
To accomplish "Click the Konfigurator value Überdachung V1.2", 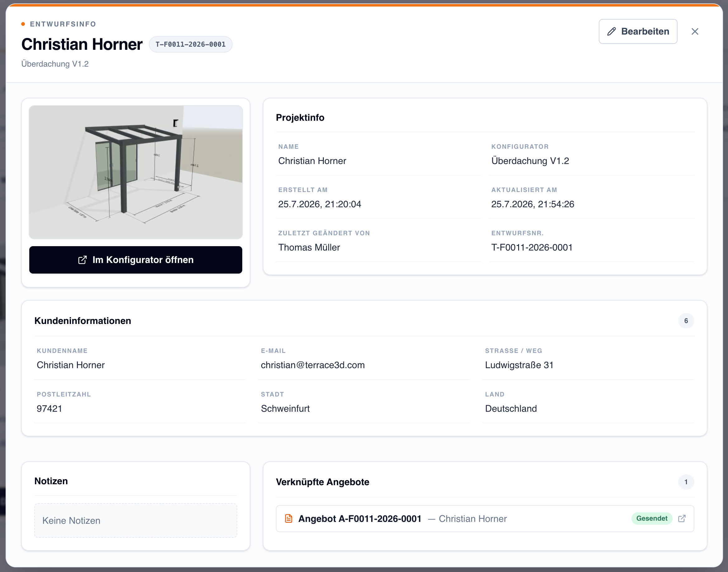I will [530, 161].
